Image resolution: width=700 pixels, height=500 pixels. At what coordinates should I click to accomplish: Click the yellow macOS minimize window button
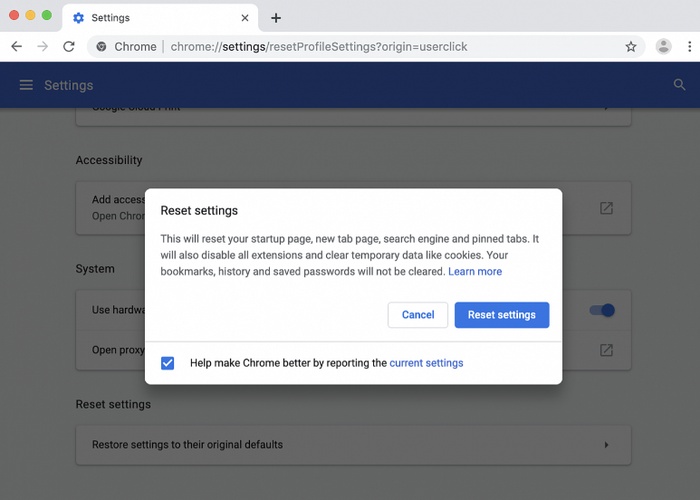point(30,15)
